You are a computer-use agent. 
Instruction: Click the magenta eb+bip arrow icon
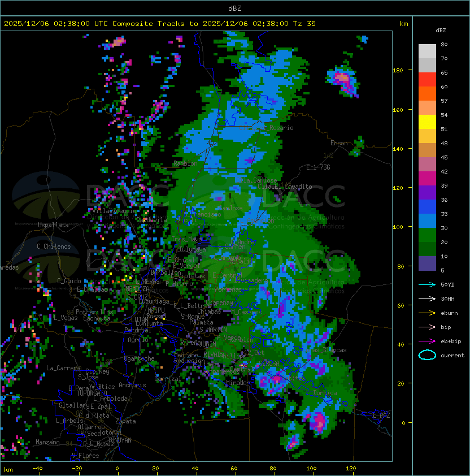(x=427, y=341)
